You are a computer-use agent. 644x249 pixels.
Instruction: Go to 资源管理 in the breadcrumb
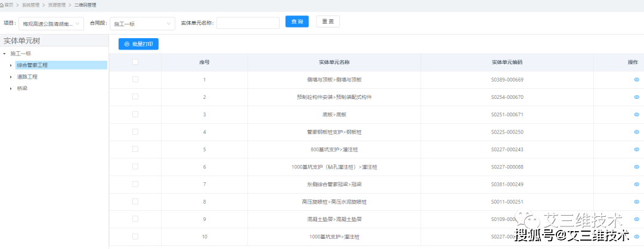coord(57,5)
